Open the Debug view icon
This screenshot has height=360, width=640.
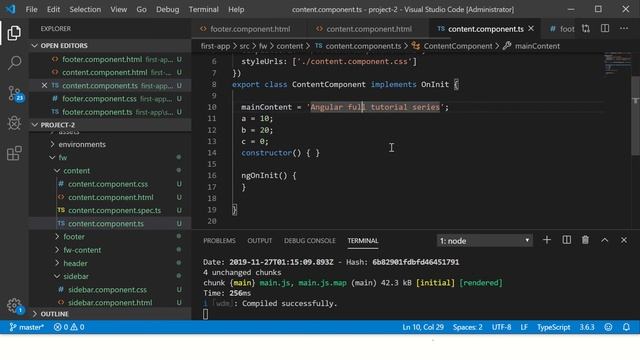[14, 123]
